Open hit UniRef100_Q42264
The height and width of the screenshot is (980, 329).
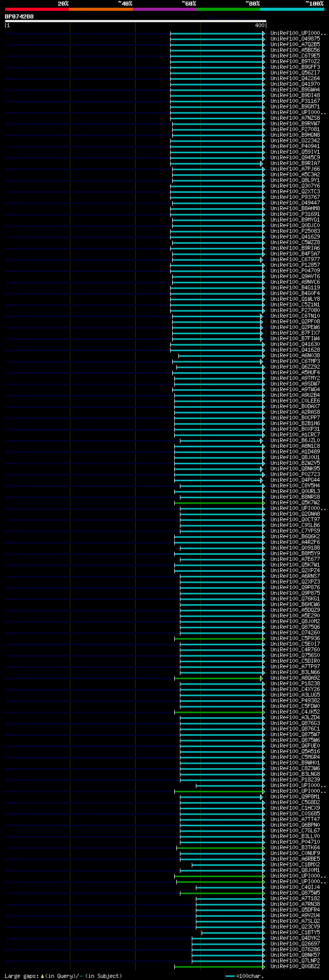coord(295,78)
